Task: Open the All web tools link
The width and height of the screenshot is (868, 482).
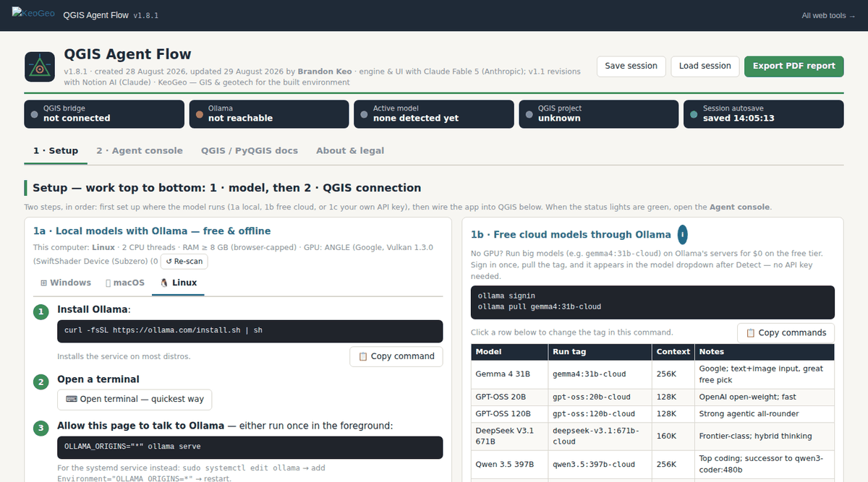Action: (828, 15)
